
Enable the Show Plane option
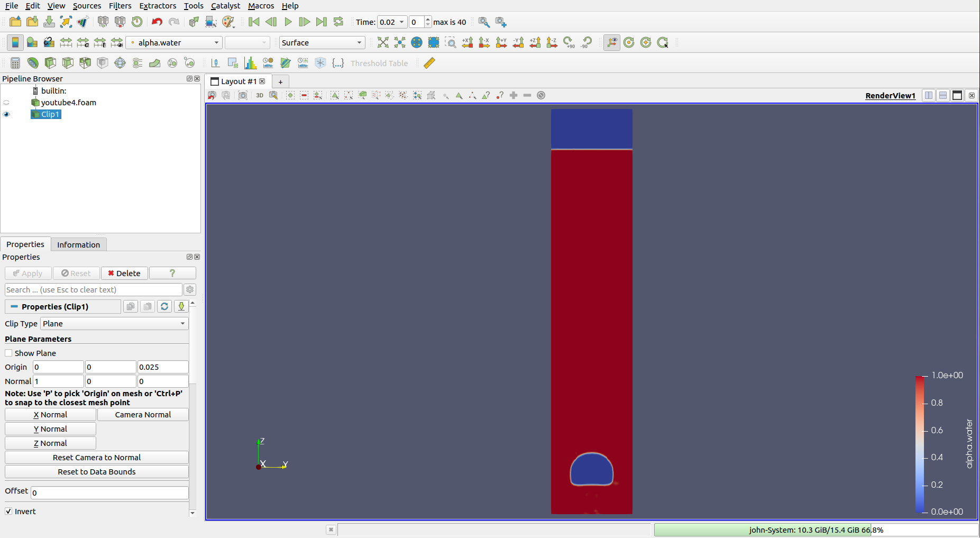pyautogui.click(x=8, y=353)
